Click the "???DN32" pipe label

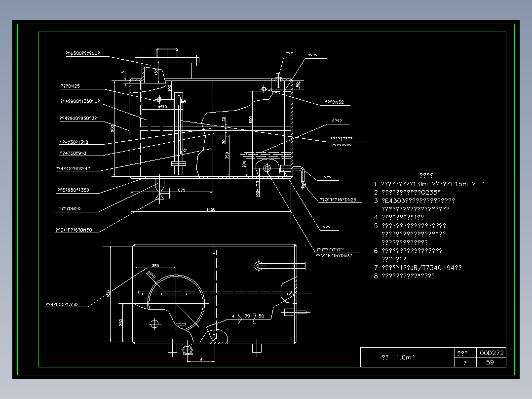[334, 102]
